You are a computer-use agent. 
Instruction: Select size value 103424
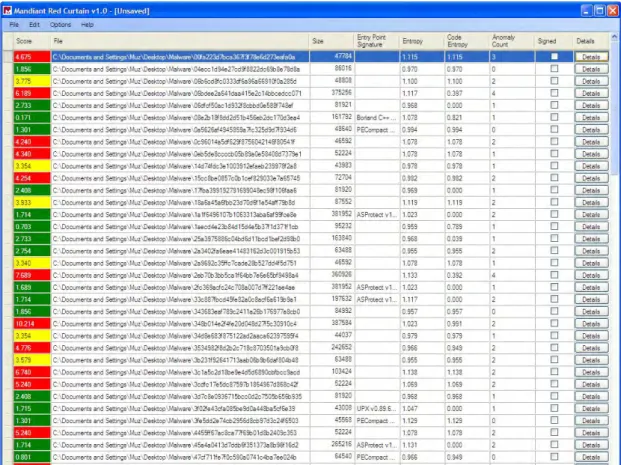(x=341, y=372)
